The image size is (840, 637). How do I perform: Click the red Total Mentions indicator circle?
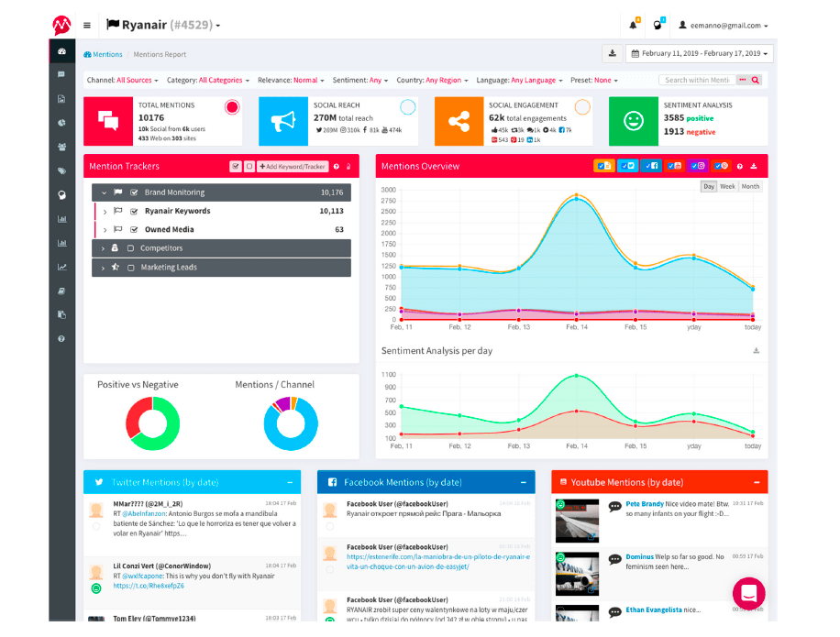pyautogui.click(x=232, y=107)
